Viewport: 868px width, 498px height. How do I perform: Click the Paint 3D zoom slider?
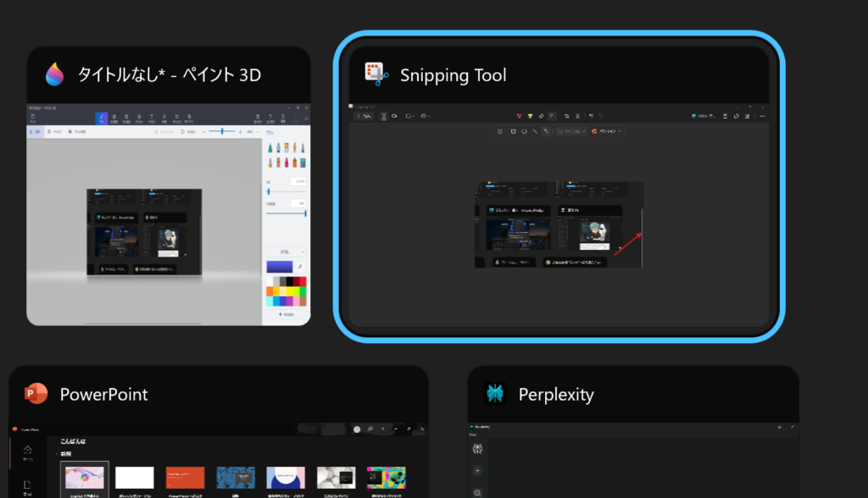pyautogui.click(x=222, y=131)
